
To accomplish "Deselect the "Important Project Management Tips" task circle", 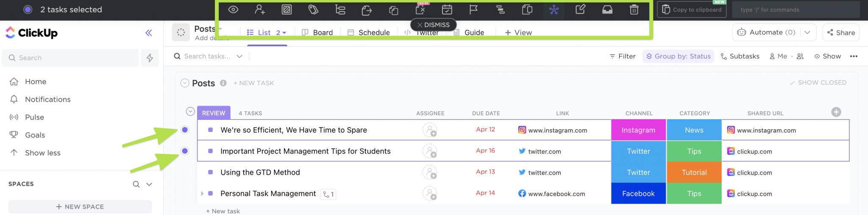I will click(185, 151).
